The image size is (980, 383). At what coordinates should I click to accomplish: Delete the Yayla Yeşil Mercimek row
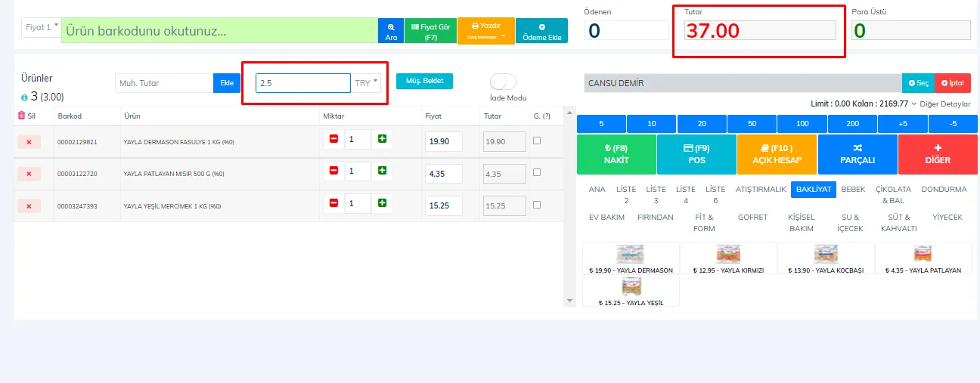29,205
